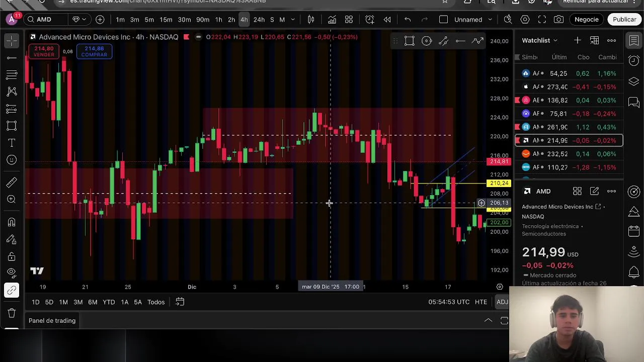Screen dimensions: 644x362
Task: Start bar replay mode
Action: pyautogui.click(x=387, y=20)
